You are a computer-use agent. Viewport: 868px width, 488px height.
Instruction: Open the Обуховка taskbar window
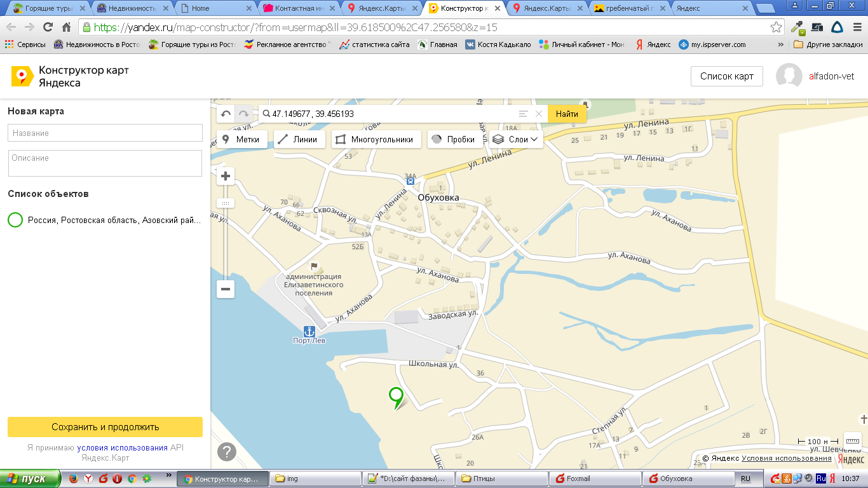pos(685,478)
